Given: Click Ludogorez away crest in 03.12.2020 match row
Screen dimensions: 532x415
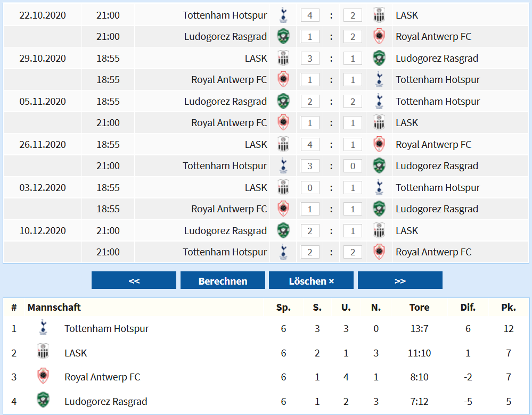Looking at the screenshot, I should tap(379, 209).
